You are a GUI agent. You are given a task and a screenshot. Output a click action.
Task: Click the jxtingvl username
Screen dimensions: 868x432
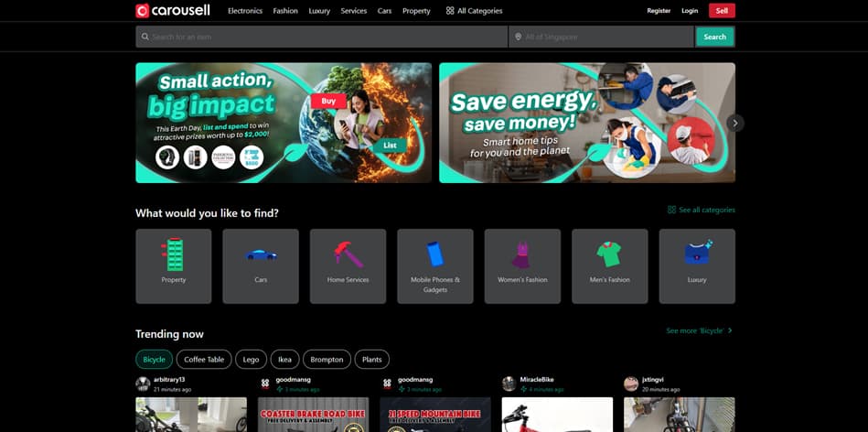pos(653,380)
